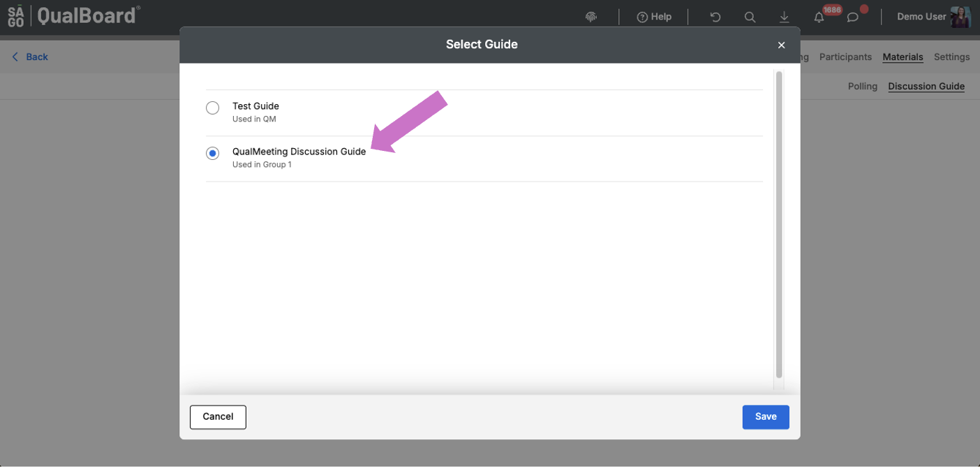The width and height of the screenshot is (980, 468).
Task: Click the 'Test Guide' label text
Action: pos(255,106)
